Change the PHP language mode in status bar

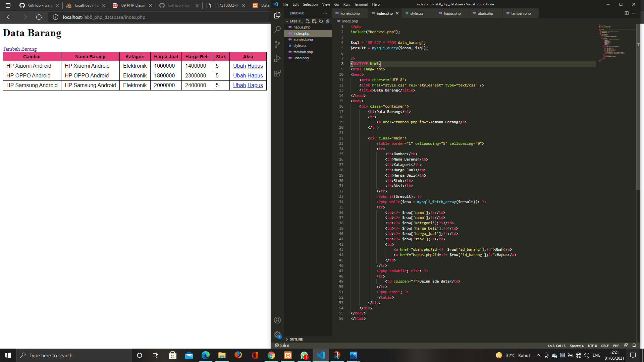click(616, 346)
